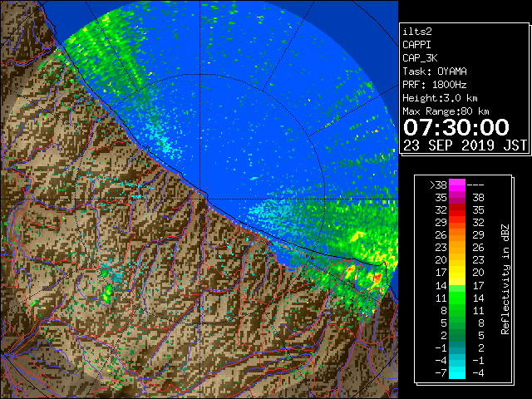This screenshot has width=532, height=399.
Task: Click 'Task: OYAMA' text
Action: (435, 71)
